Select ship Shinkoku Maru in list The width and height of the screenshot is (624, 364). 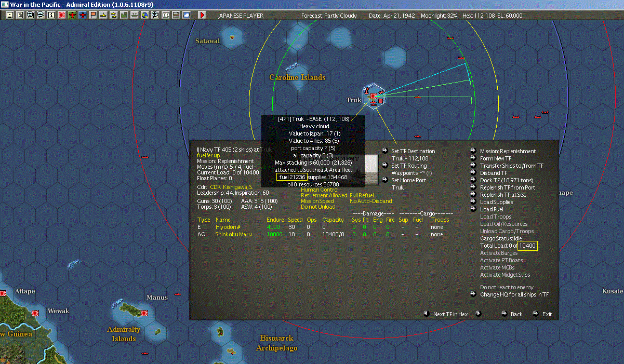click(x=233, y=234)
